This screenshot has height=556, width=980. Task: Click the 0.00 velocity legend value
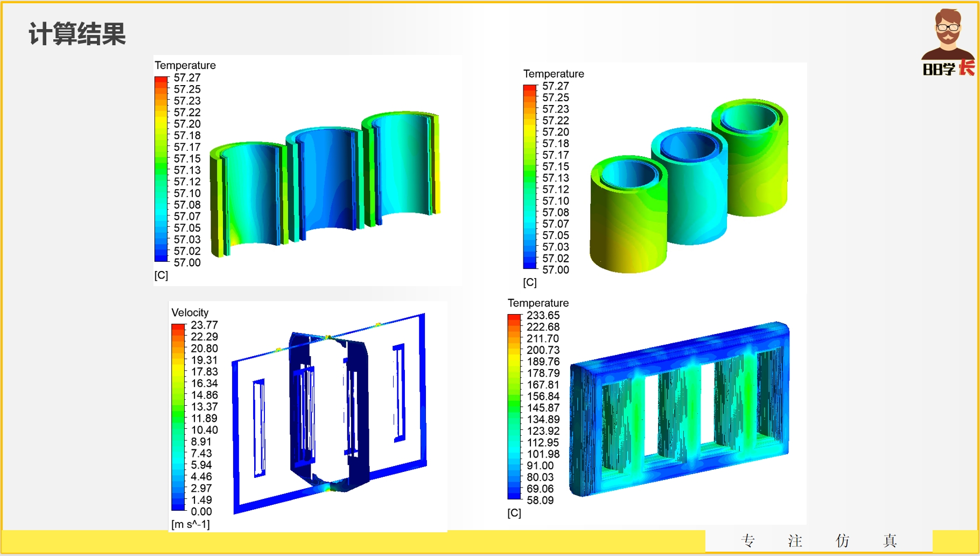pyautogui.click(x=201, y=511)
